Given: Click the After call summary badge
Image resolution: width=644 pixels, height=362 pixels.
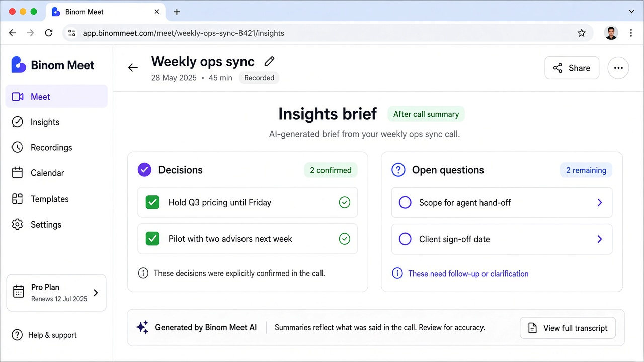Looking at the screenshot, I should [x=426, y=114].
